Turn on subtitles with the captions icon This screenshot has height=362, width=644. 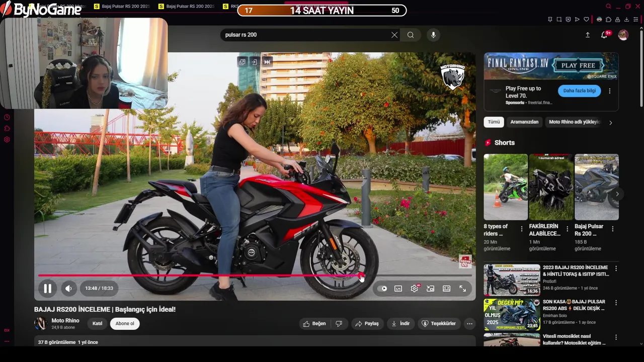398,289
